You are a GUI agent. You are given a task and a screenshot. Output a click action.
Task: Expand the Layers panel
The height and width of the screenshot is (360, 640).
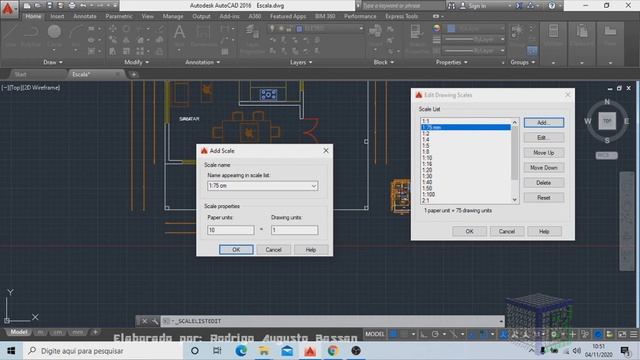pos(301,62)
